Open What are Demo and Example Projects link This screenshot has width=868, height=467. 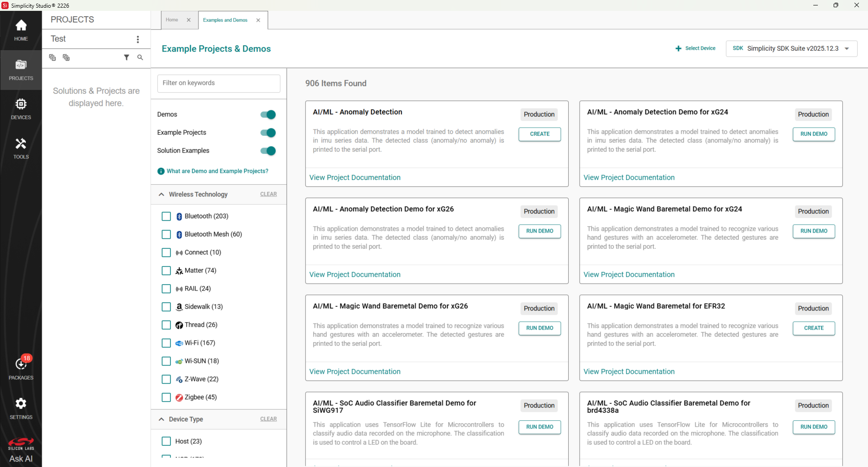pyautogui.click(x=217, y=171)
